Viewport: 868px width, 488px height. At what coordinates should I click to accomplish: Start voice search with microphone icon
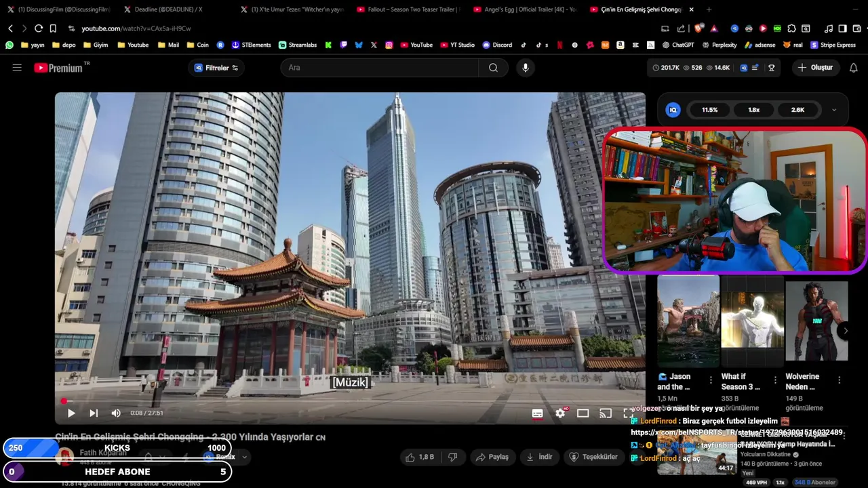525,68
